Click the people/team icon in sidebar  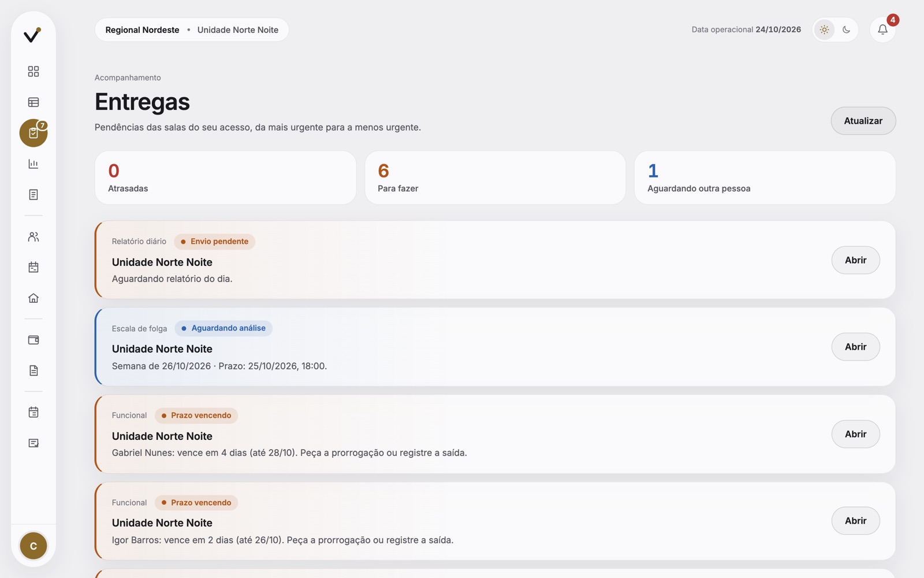(33, 237)
